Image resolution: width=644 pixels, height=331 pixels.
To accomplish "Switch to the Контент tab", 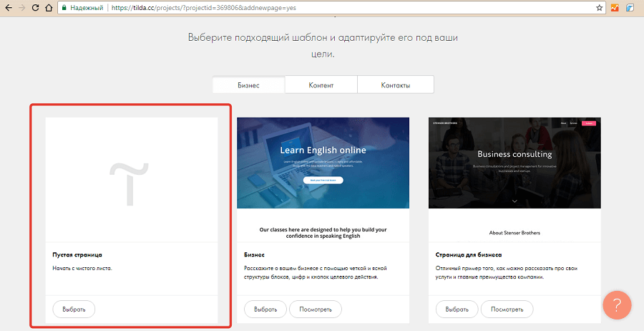I will click(321, 85).
